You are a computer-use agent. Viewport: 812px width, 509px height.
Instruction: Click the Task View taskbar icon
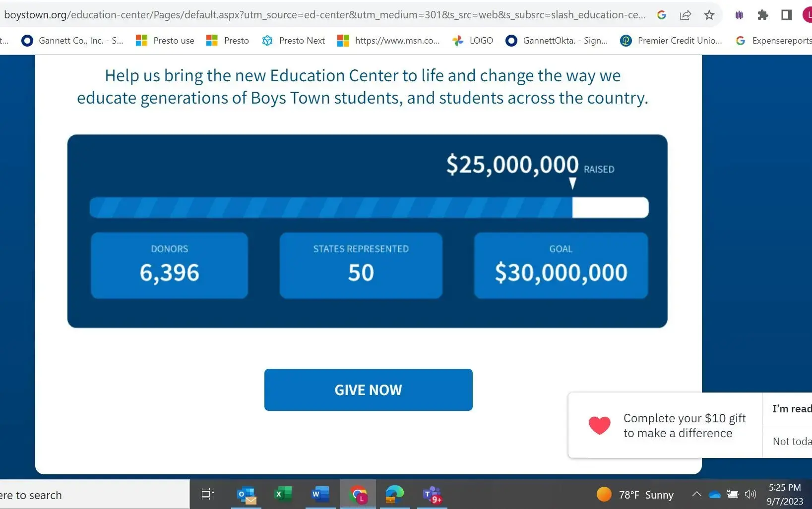coord(207,494)
